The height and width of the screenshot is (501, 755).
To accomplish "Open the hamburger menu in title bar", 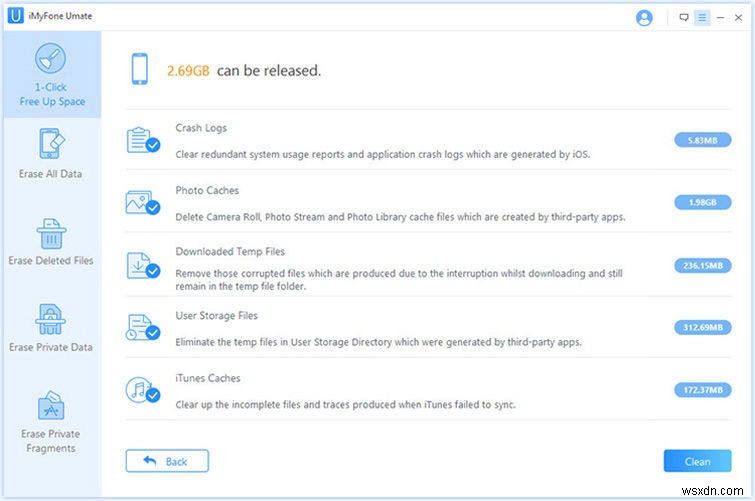I will tap(702, 18).
